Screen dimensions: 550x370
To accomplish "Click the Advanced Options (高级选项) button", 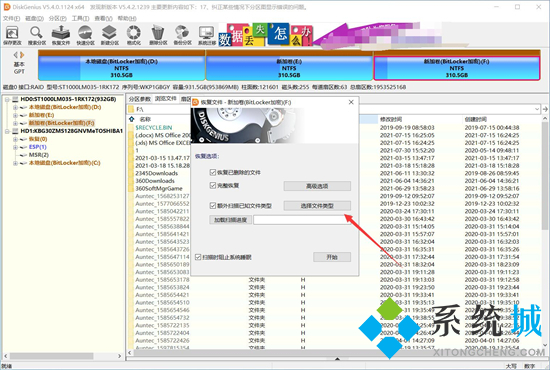I will [x=317, y=186].
